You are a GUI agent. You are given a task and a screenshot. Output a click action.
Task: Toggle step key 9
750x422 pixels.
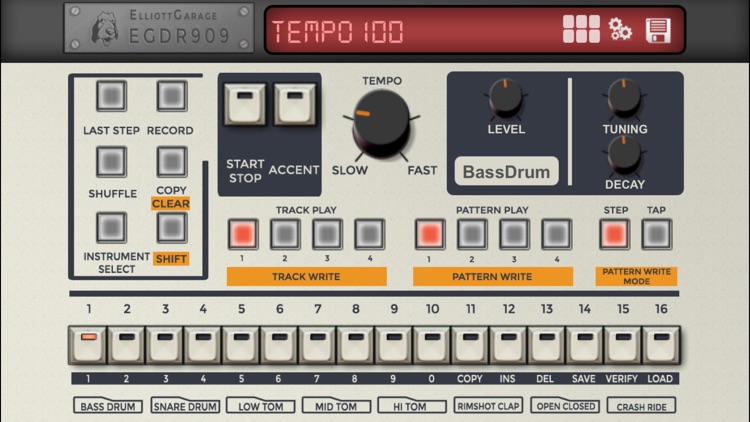point(394,345)
